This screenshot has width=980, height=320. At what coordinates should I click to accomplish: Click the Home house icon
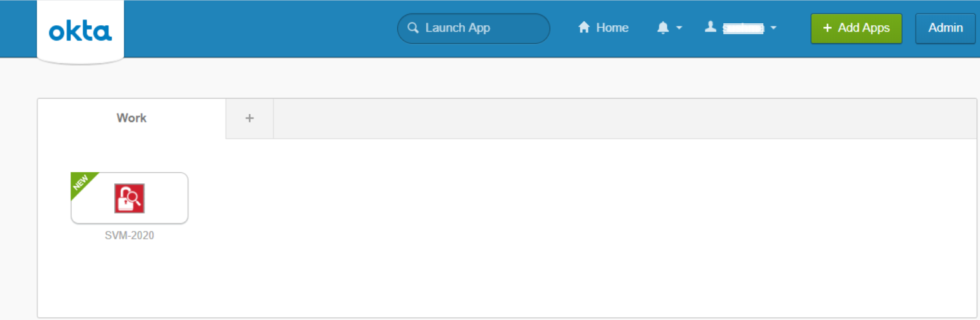pos(584,28)
